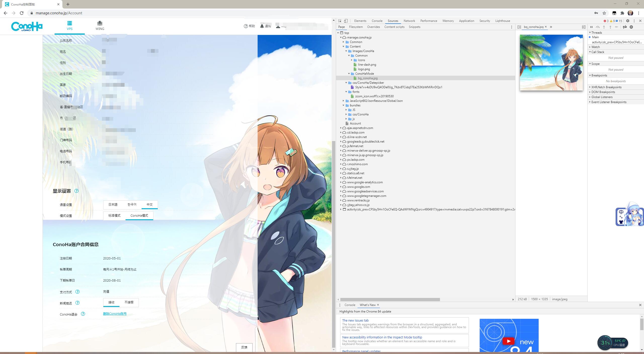Image resolution: width=644 pixels, height=354 pixels.
Task: Switch to the Filesystem subtab
Action: click(x=356, y=27)
